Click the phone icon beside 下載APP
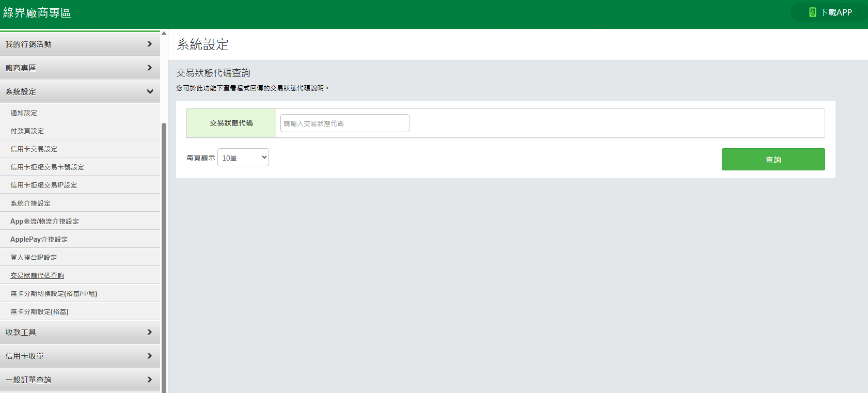Screen dimensions: 868x393 click(812, 12)
